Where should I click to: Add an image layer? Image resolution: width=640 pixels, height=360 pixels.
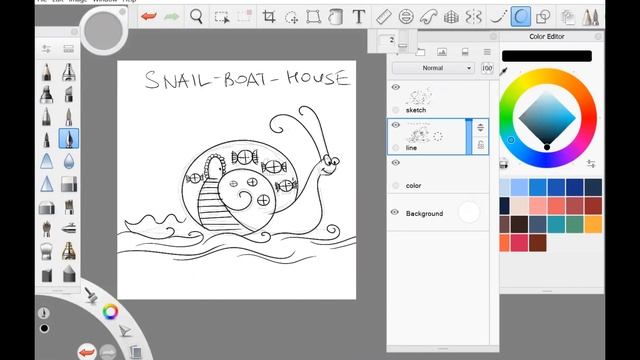(x=442, y=52)
